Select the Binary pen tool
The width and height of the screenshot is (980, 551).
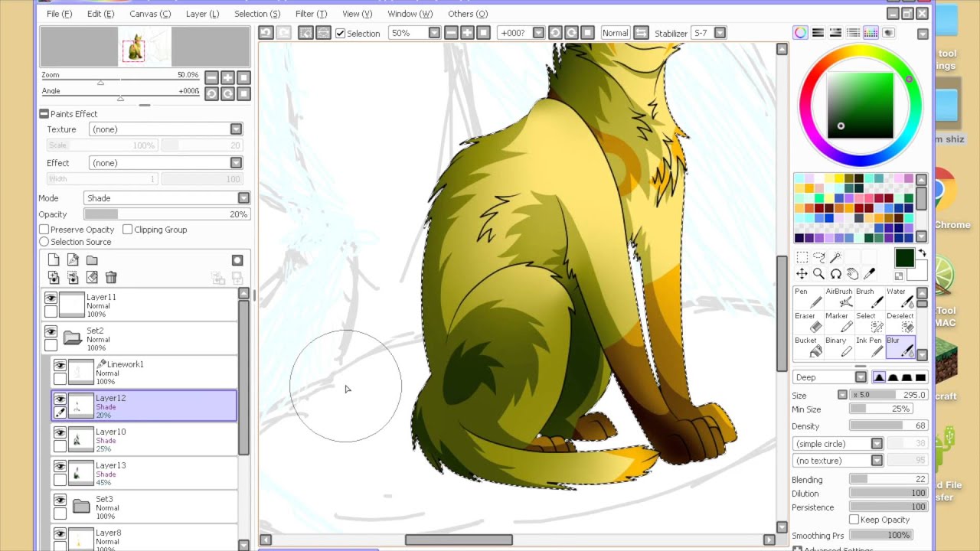coord(838,347)
